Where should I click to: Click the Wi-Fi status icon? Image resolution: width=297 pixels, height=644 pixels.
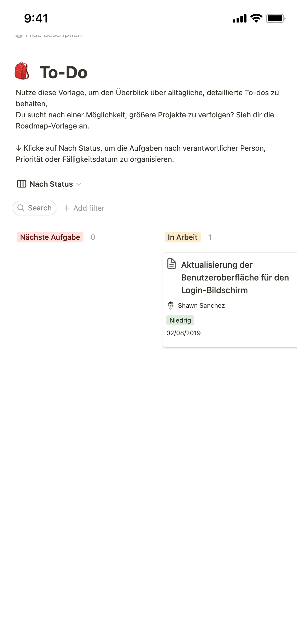point(256,18)
